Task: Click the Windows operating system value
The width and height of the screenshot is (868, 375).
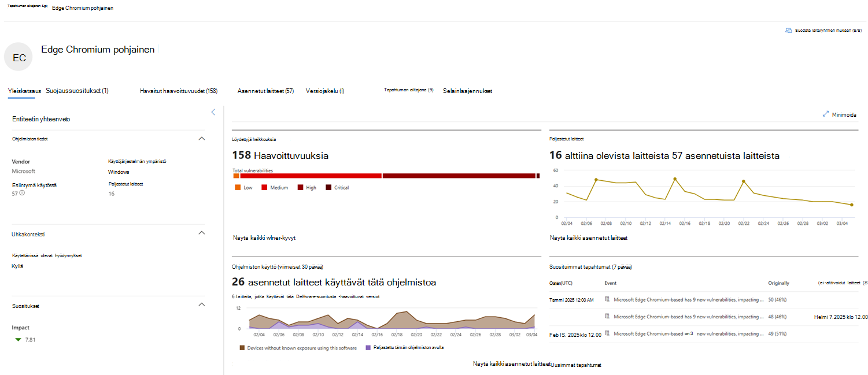Action: [x=119, y=172]
